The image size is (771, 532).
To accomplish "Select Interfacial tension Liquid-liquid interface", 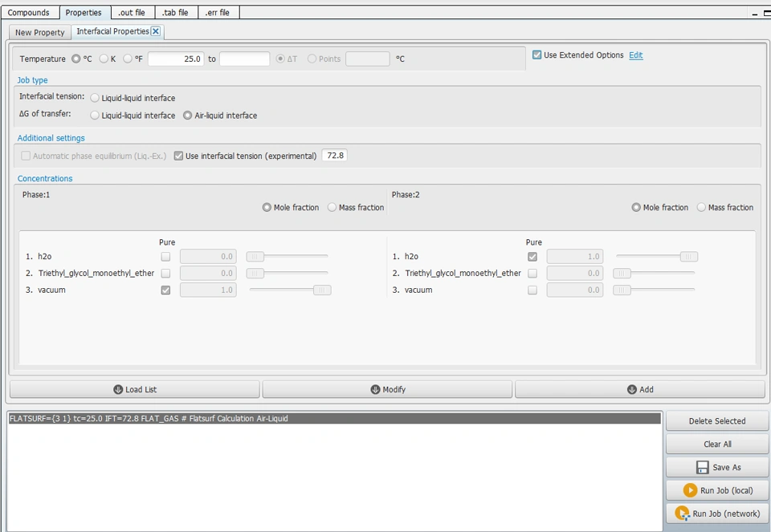I will click(95, 98).
